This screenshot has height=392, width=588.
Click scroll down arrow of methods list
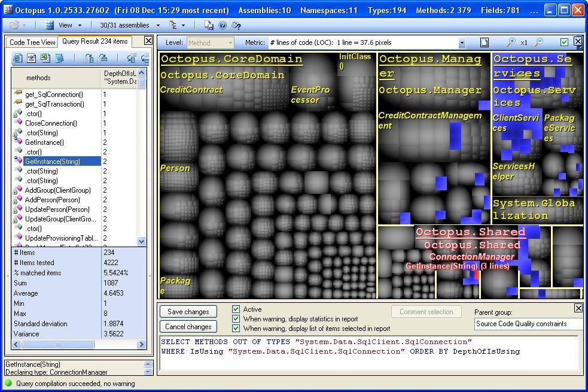point(141,241)
